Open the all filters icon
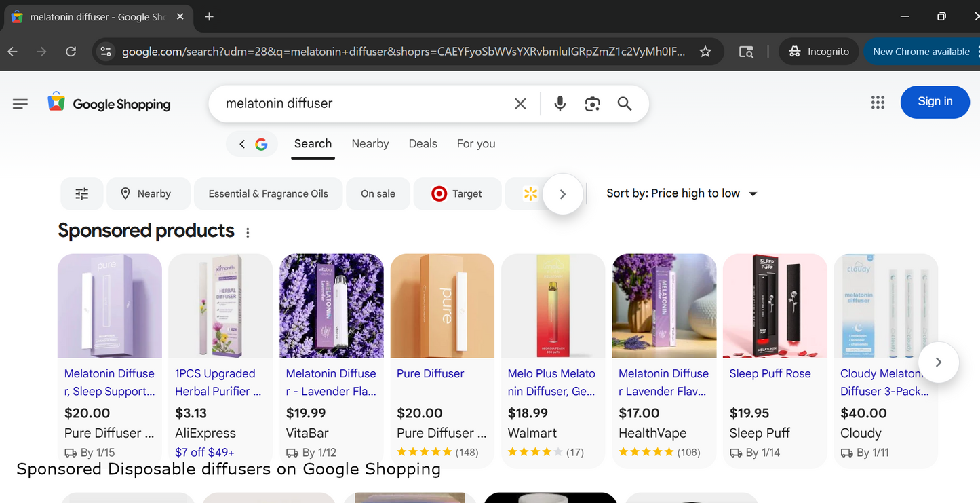 82,194
